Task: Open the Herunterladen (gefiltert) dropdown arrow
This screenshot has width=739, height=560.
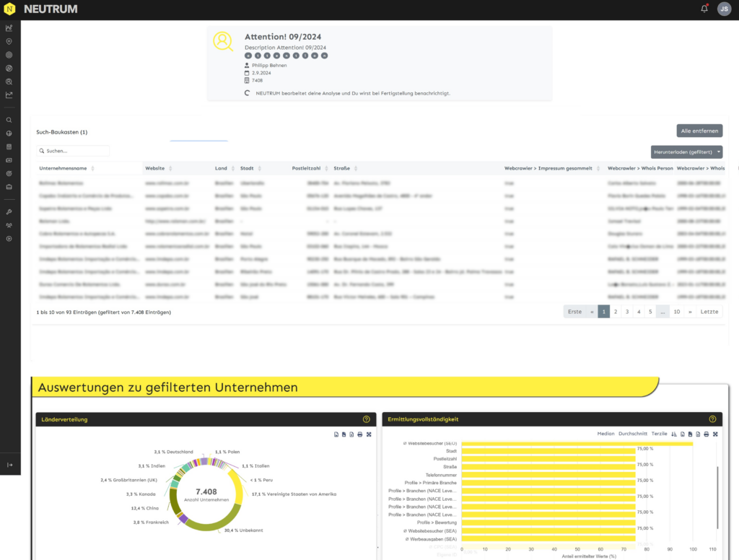Action: (x=719, y=152)
